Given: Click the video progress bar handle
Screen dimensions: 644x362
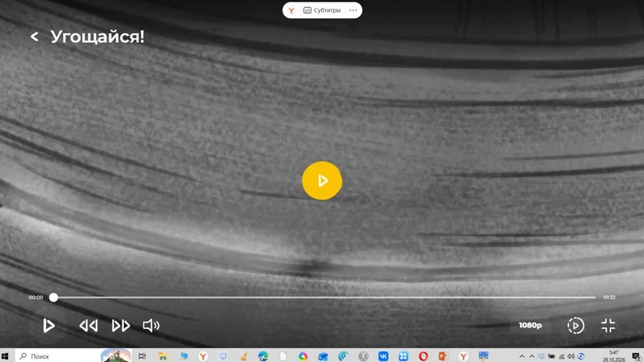Looking at the screenshot, I should coord(53,297).
